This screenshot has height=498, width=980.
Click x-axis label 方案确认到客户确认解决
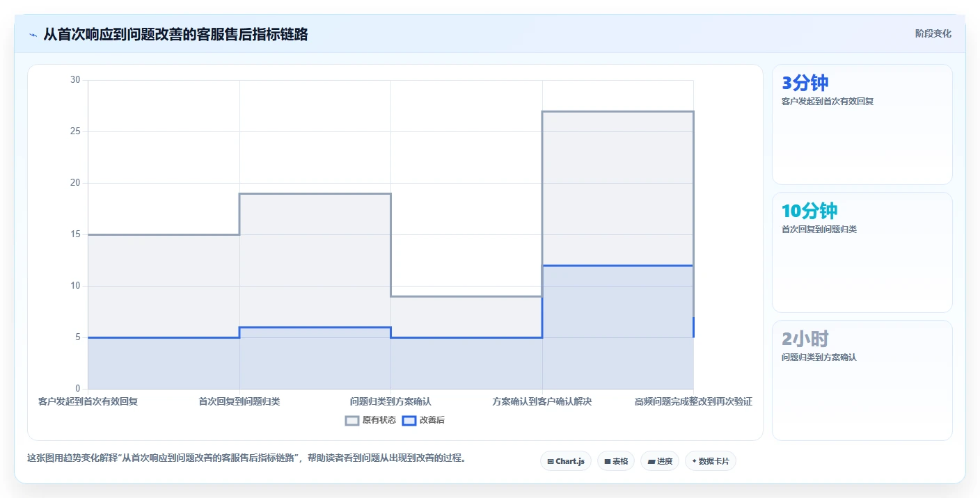(542, 402)
